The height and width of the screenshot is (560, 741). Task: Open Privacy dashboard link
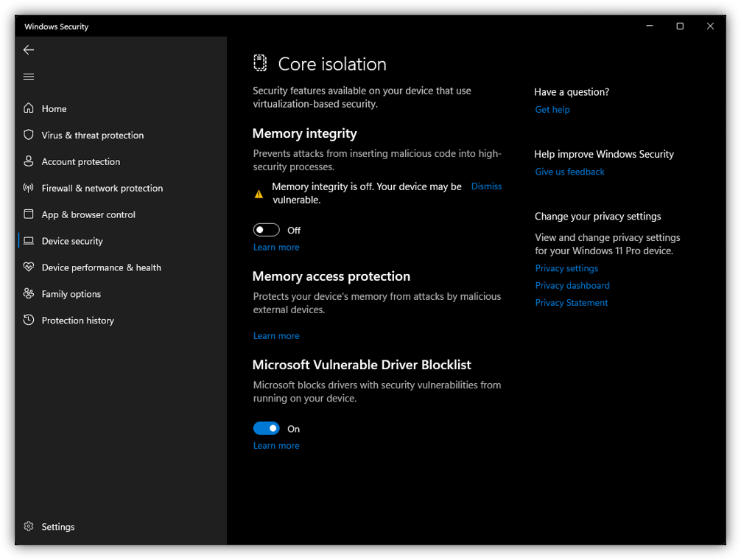[572, 285]
